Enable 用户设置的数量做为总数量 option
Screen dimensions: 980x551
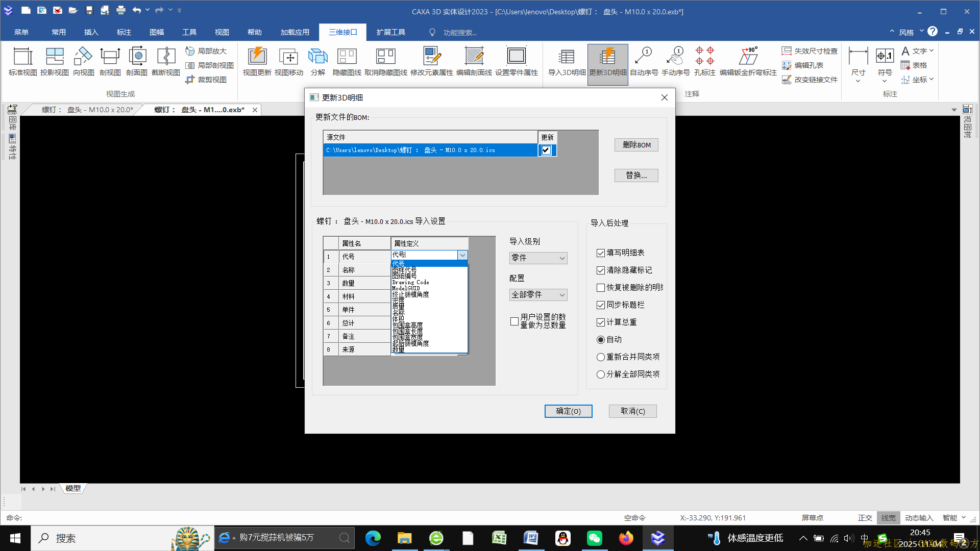(514, 321)
